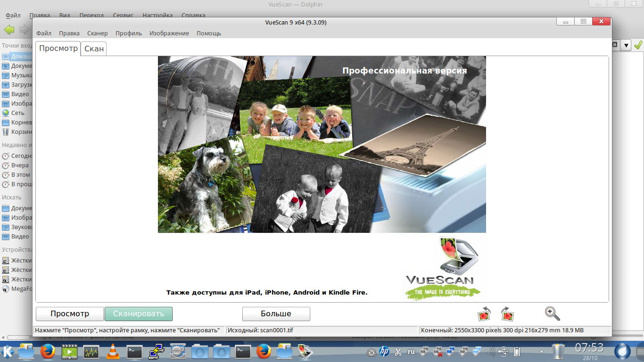Switch to the Скан tab

[x=94, y=49]
